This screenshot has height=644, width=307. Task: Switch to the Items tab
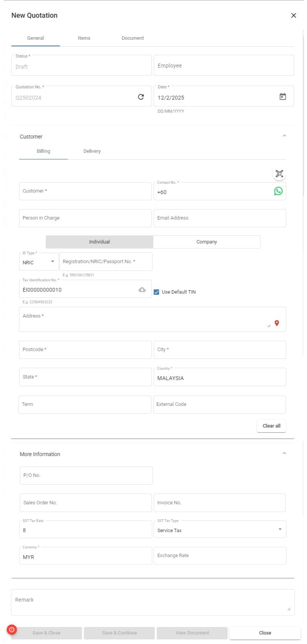[x=84, y=38]
